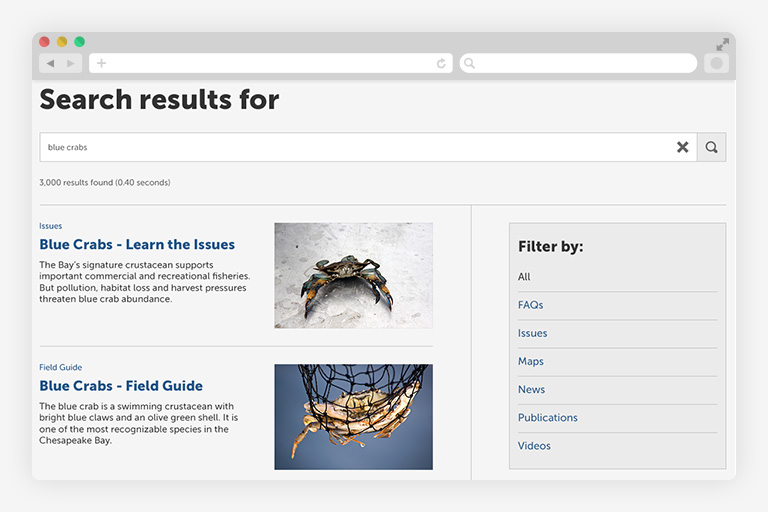Go back with browser back arrow
This screenshot has width=768, height=512.
pyautogui.click(x=50, y=63)
